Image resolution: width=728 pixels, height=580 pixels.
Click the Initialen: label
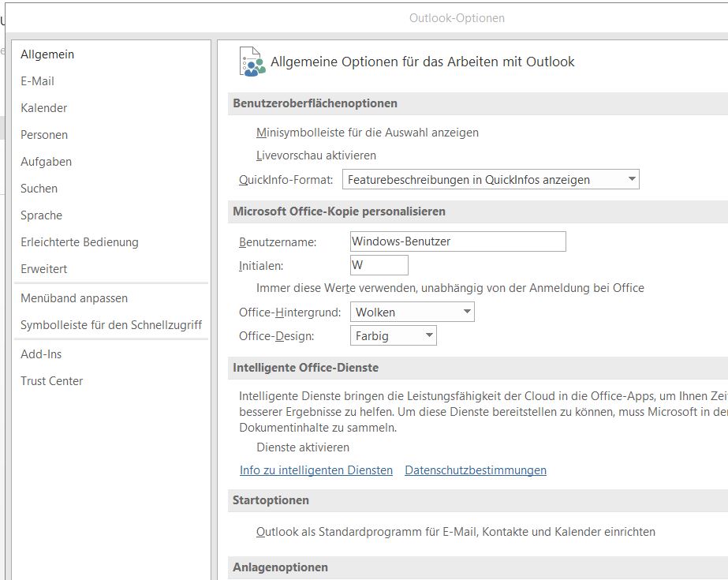(x=261, y=266)
